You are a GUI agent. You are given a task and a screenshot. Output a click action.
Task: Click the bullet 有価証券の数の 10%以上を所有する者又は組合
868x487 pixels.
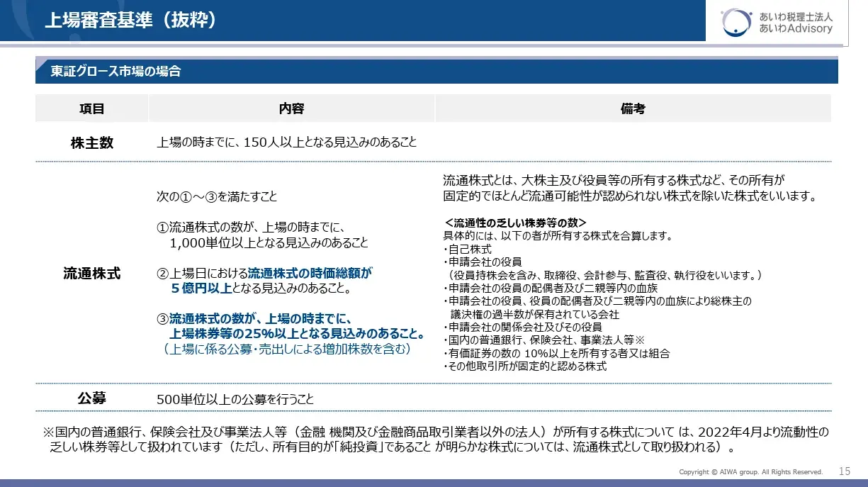coord(556,353)
